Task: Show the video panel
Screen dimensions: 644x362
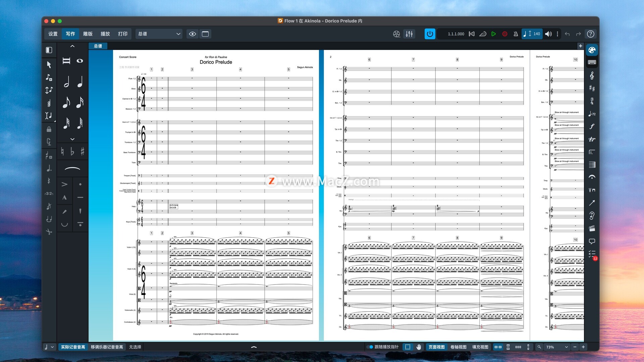Action: coord(396,34)
